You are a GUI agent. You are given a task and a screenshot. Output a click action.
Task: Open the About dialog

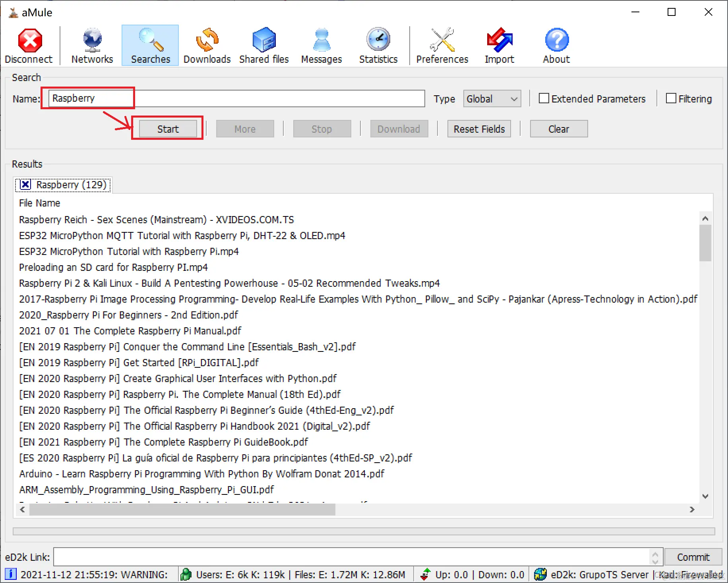[556, 45]
